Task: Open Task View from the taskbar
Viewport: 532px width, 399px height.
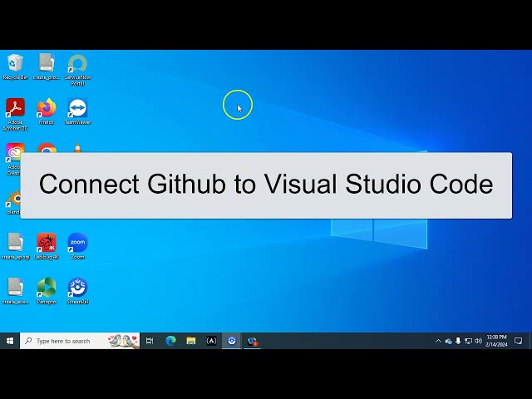Action: point(150,341)
